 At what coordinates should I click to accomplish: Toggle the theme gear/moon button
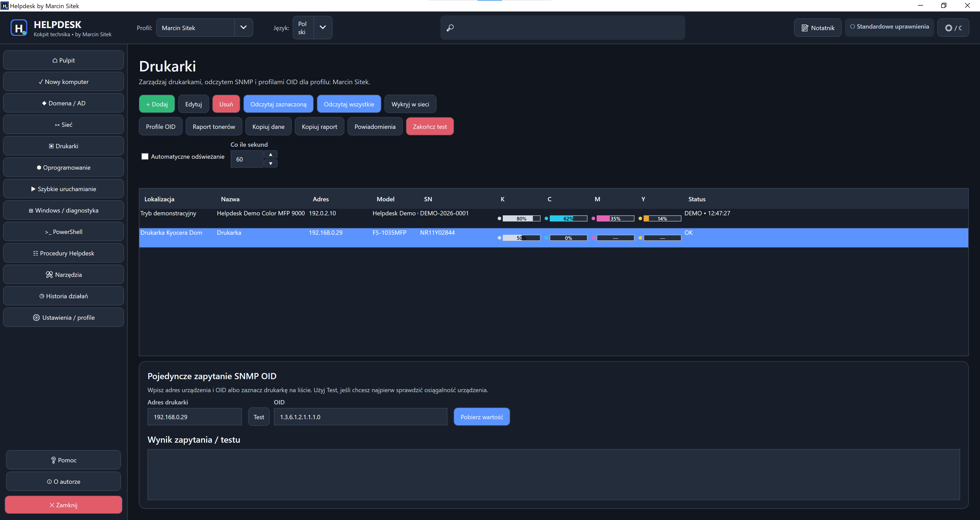(953, 28)
